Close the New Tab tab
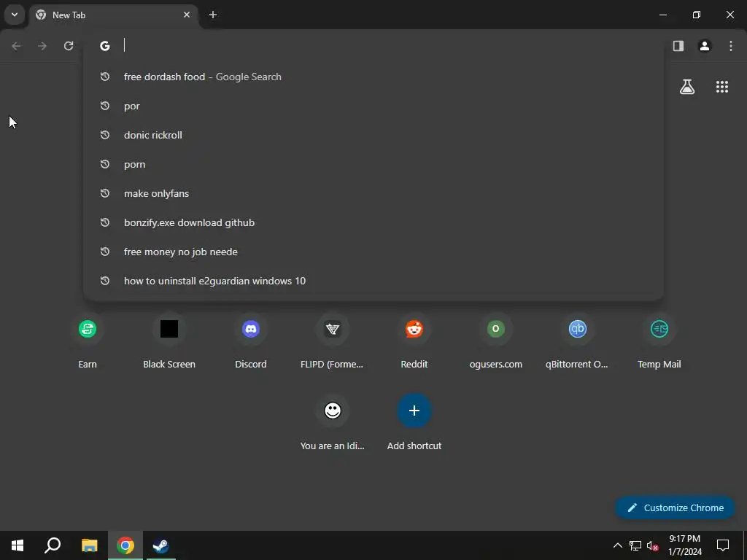The image size is (747, 560). [187, 15]
